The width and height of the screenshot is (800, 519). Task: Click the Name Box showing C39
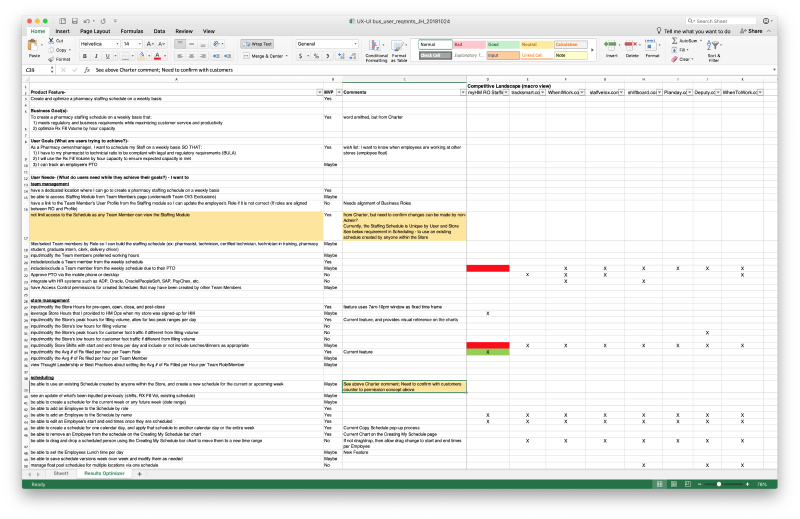[40, 70]
